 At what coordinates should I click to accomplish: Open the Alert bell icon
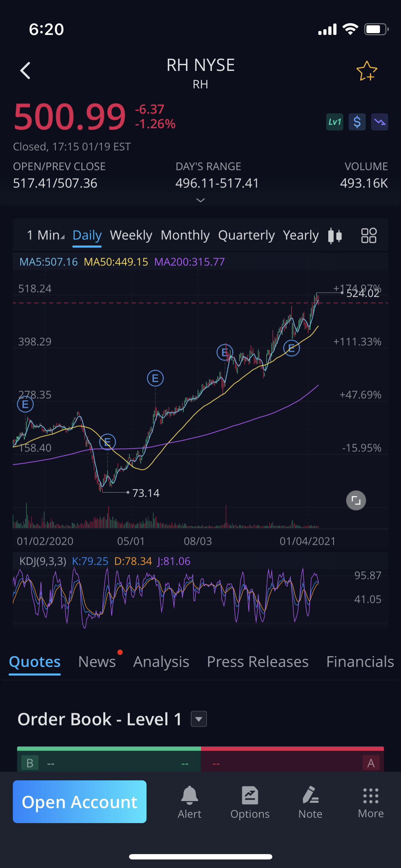pos(189,802)
